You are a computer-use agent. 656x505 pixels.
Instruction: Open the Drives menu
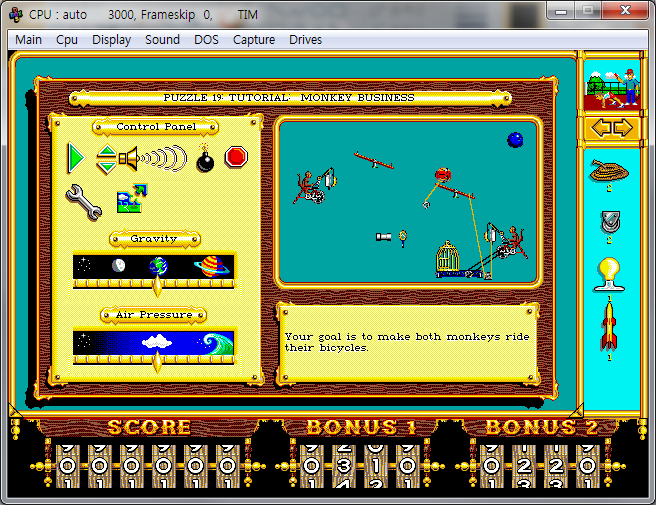point(305,40)
